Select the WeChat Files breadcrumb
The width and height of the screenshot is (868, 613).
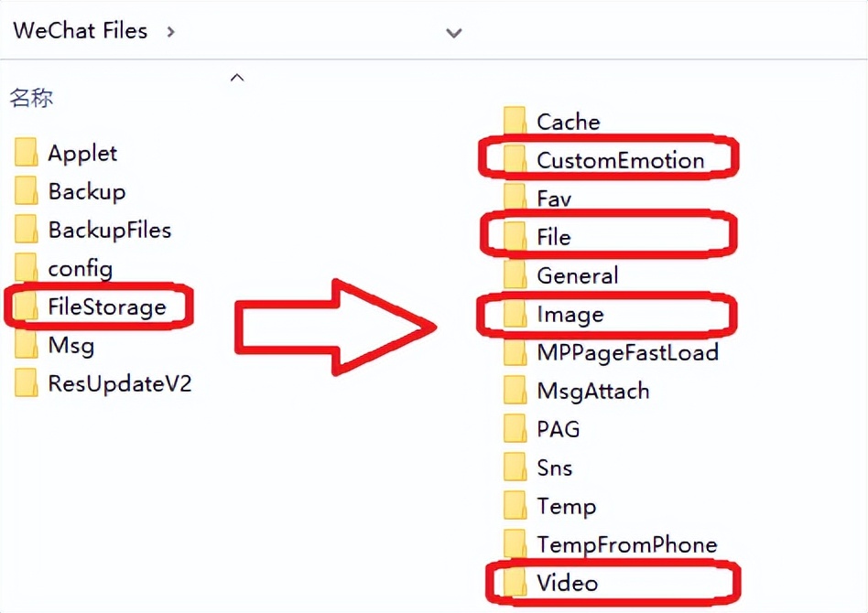(79, 30)
